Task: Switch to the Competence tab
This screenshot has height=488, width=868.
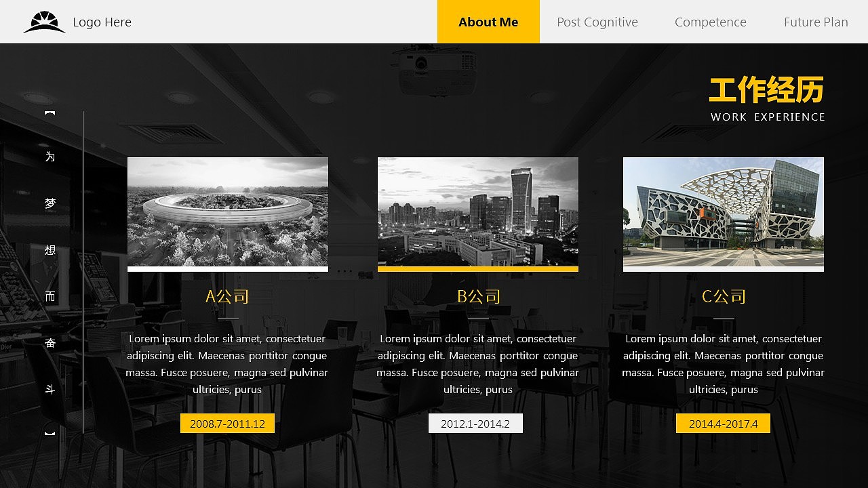Action: point(711,22)
